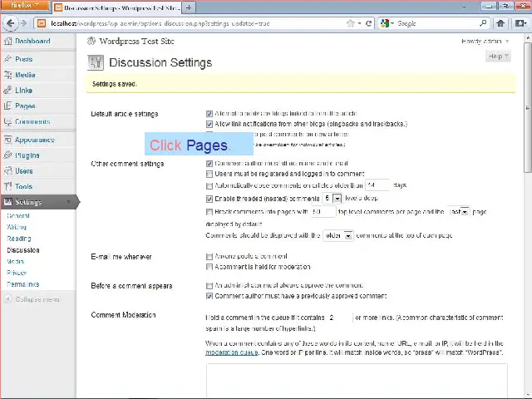Click the browser Back arrow button

(11, 23)
